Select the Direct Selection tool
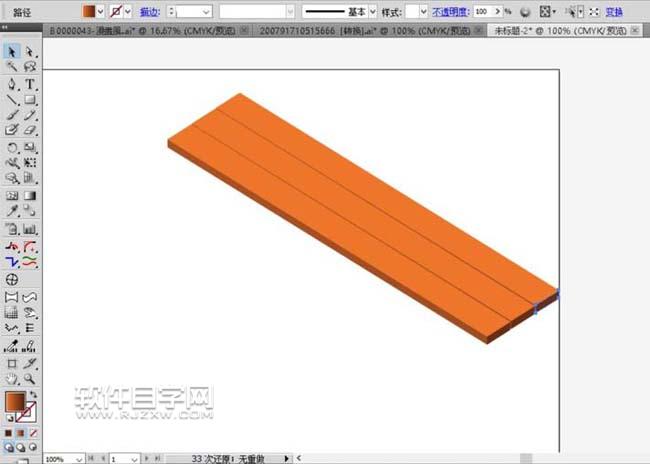650x464 pixels. click(x=29, y=51)
